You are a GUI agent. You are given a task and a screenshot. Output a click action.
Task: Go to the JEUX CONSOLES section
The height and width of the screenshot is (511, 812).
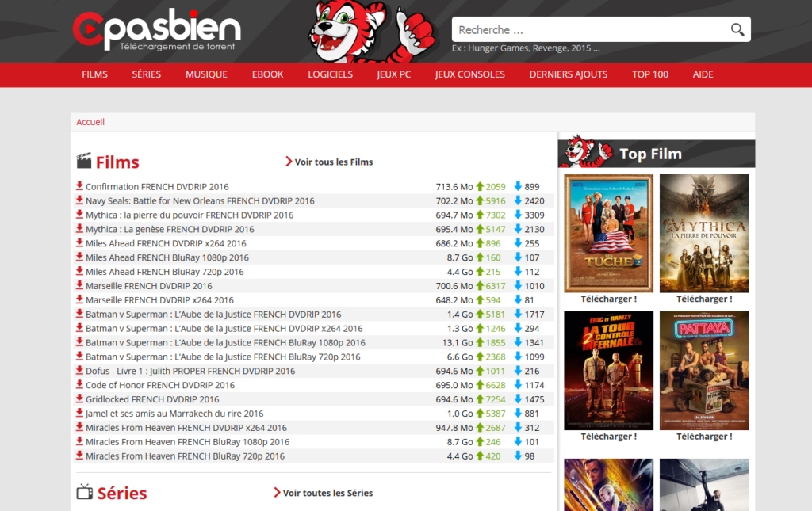[x=469, y=74]
